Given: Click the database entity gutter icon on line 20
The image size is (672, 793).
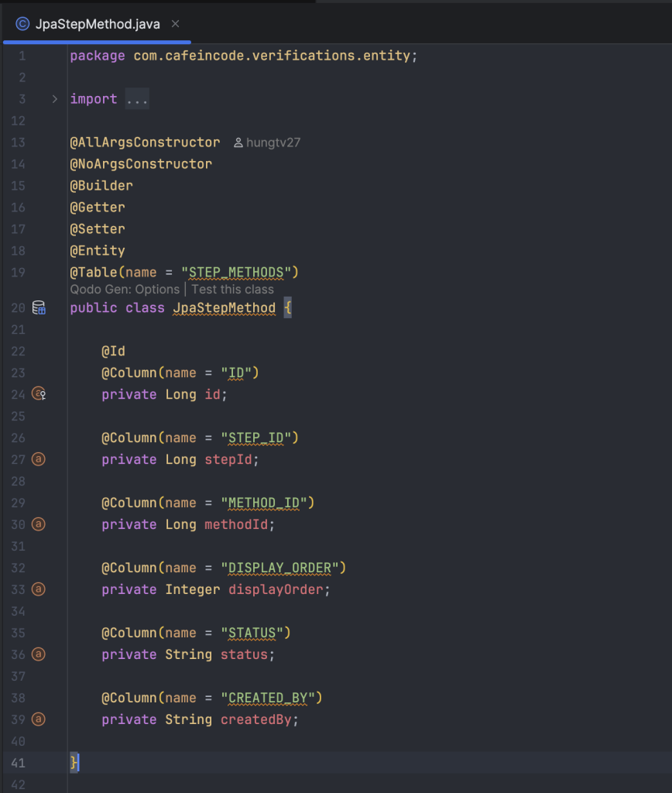Looking at the screenshot, I should (39, 307).
